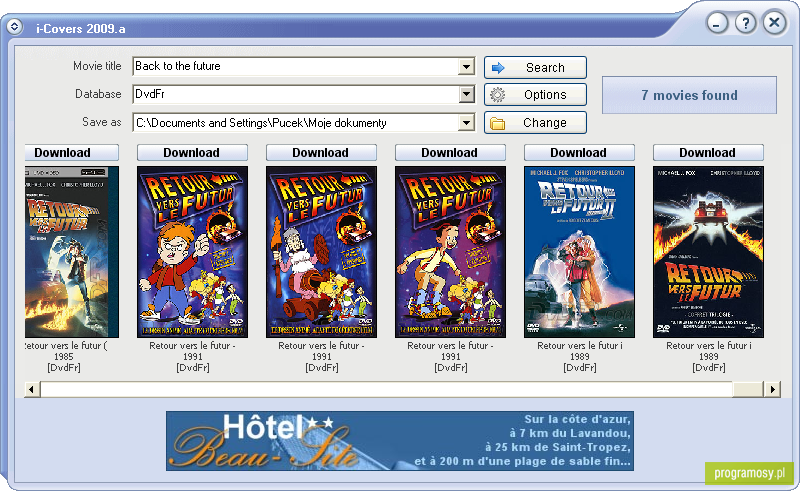The height and width of the screenshot is (491, 800).
Task: Click the right scroll arrow of results
Action: pyautogui.click(x=772, y=389)
